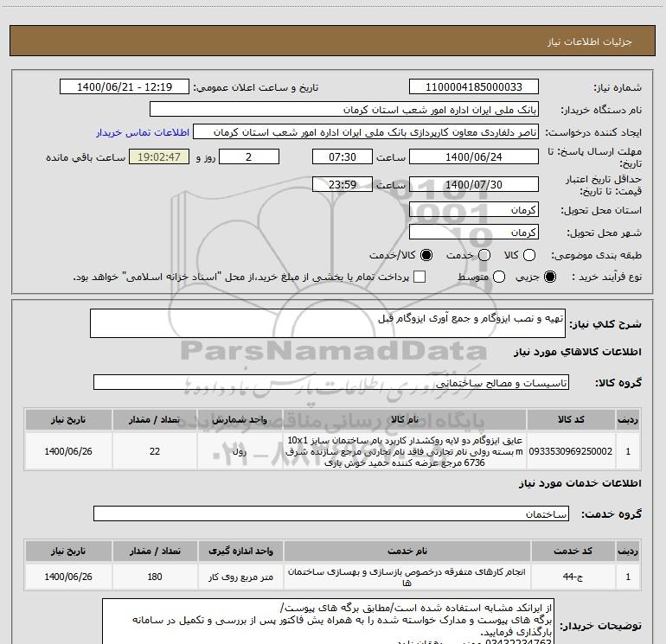Viewport: 666px width, 644px height.
Task: Click the کد خدمت column header
Action: 573,551
